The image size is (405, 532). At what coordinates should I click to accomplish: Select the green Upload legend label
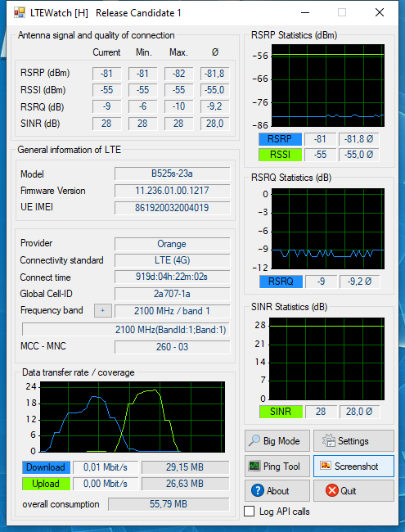point(46,484)
